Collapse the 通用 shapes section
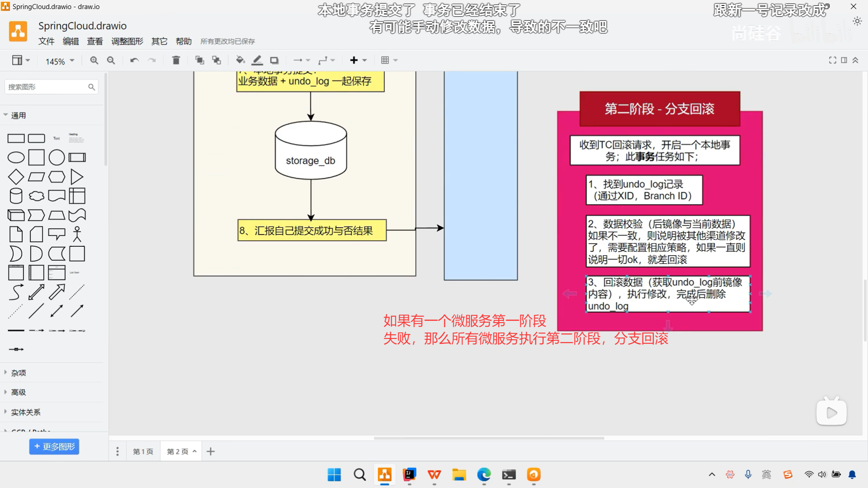 point(19,115)
